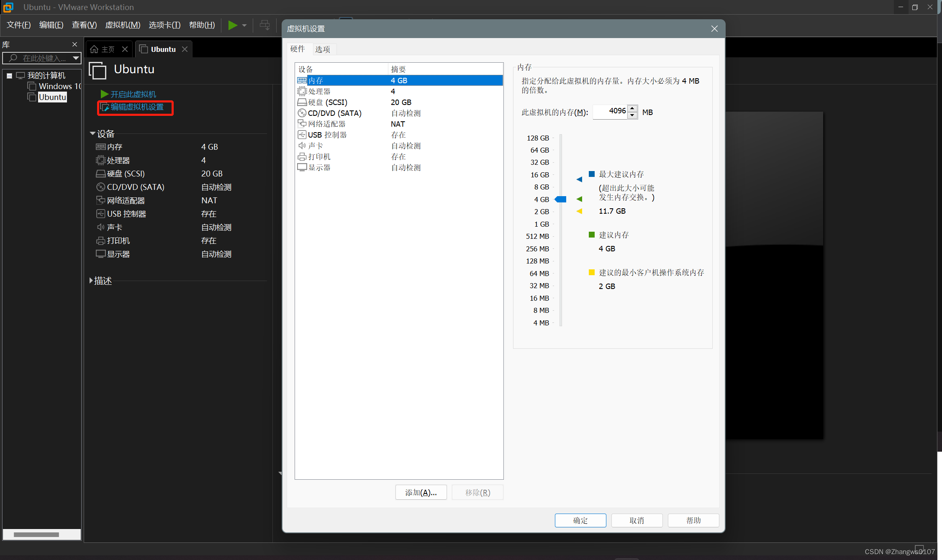
Task: Switch to the 选项 tab in the settings dialog
Action: pos(323,49)
